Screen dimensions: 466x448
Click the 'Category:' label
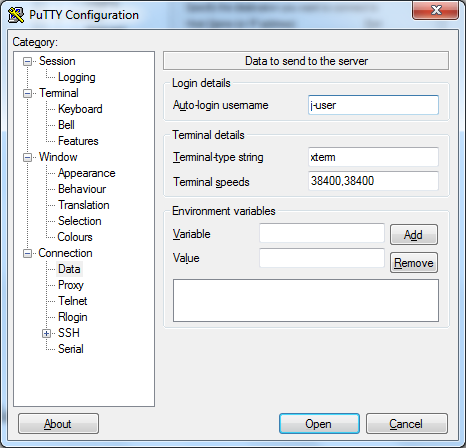35,42
